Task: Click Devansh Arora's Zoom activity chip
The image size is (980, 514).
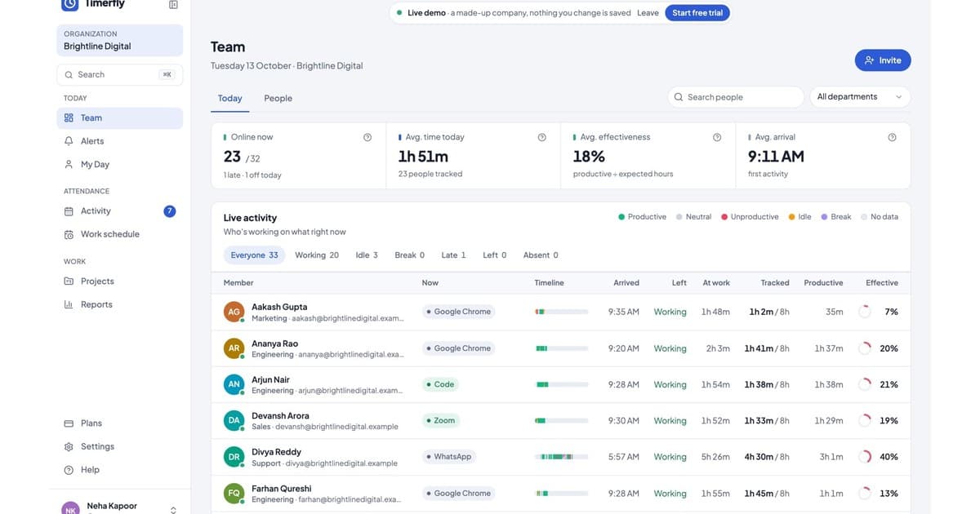Action: tap(441, 421)
